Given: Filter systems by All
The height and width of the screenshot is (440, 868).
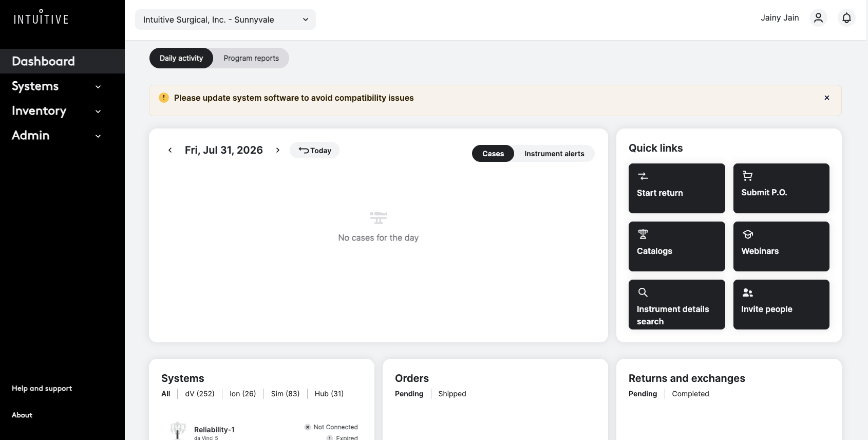Looking at the screenshot, I should [166, 394].
